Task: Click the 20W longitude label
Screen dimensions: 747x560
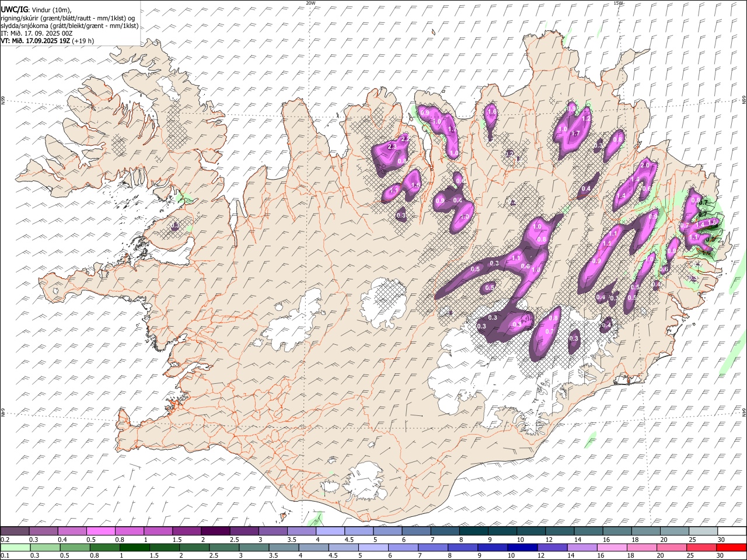Action: (310, 3)
